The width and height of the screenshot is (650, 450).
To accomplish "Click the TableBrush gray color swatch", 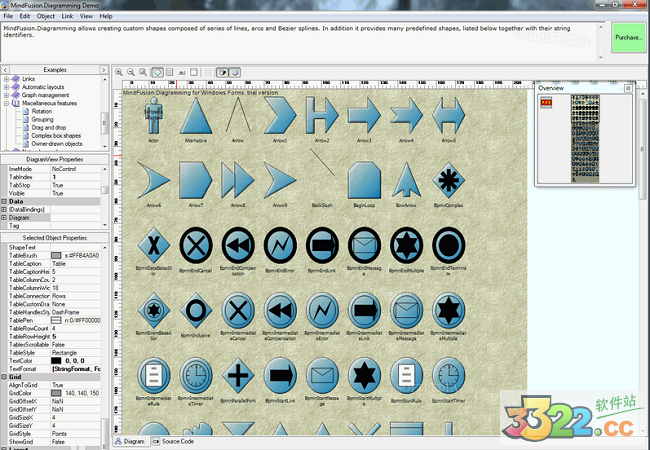I will click(56, 256).
